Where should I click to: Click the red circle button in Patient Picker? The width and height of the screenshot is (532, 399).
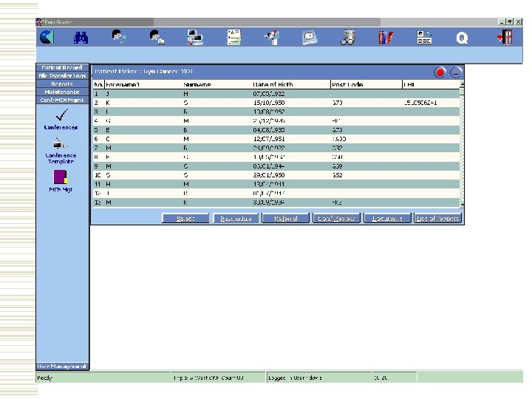coord(440,72)
